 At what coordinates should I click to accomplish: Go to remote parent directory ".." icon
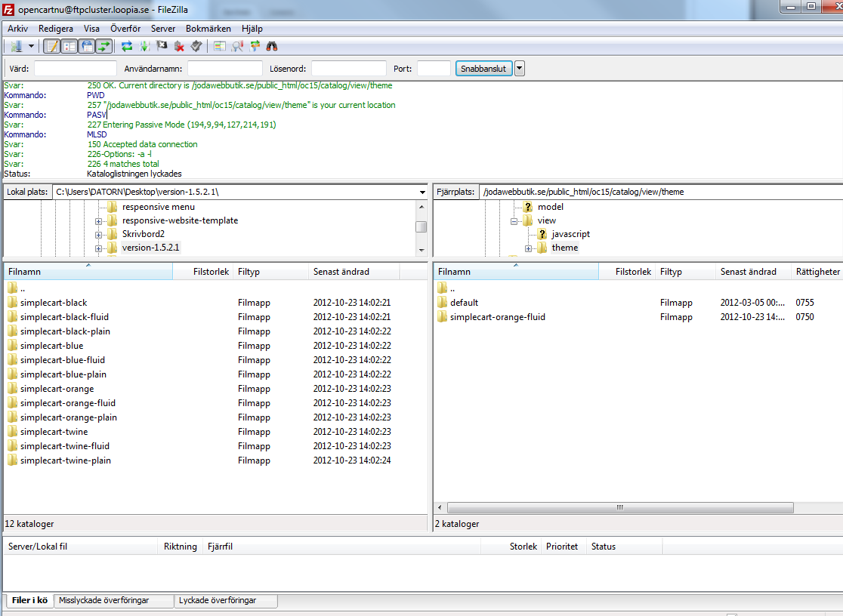(x=443, y=288)
